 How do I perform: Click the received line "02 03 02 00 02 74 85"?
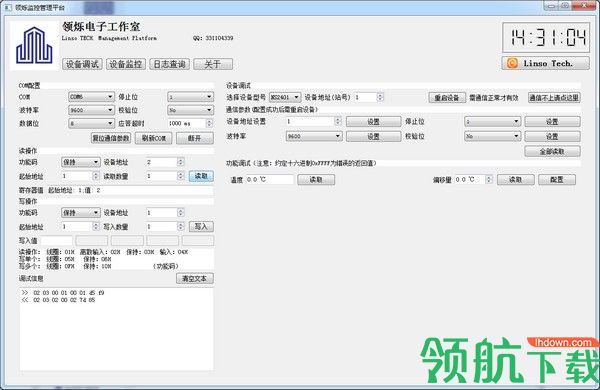(64, 300)
